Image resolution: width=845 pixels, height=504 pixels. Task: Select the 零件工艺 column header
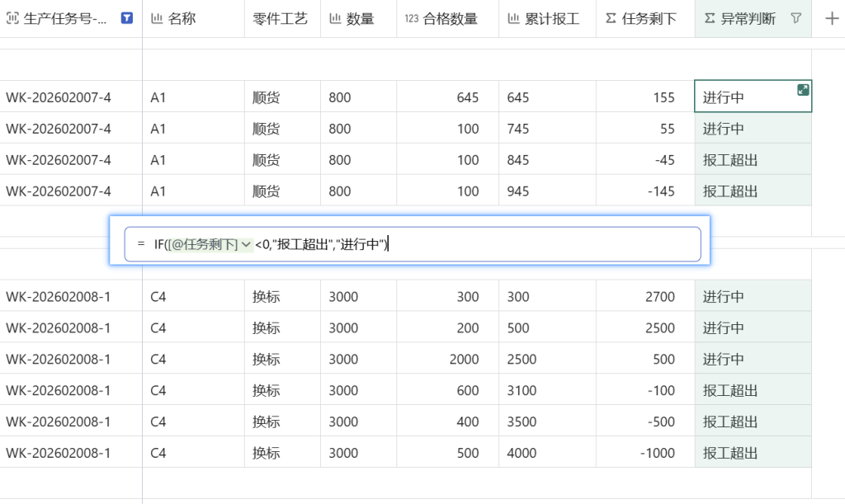281,19
